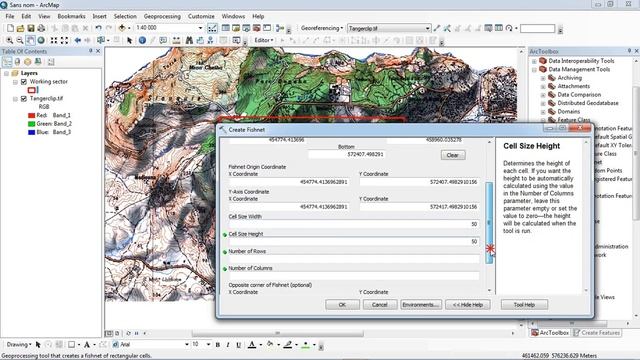Undo the last action
This screenshot has width=640, height=360.
pos(98,28)
